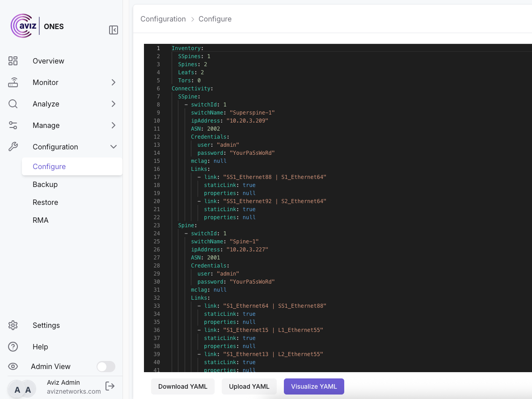Click the aviznetworks.com text
This screenshot has height=399, width=532.
[x=74, y=391]
